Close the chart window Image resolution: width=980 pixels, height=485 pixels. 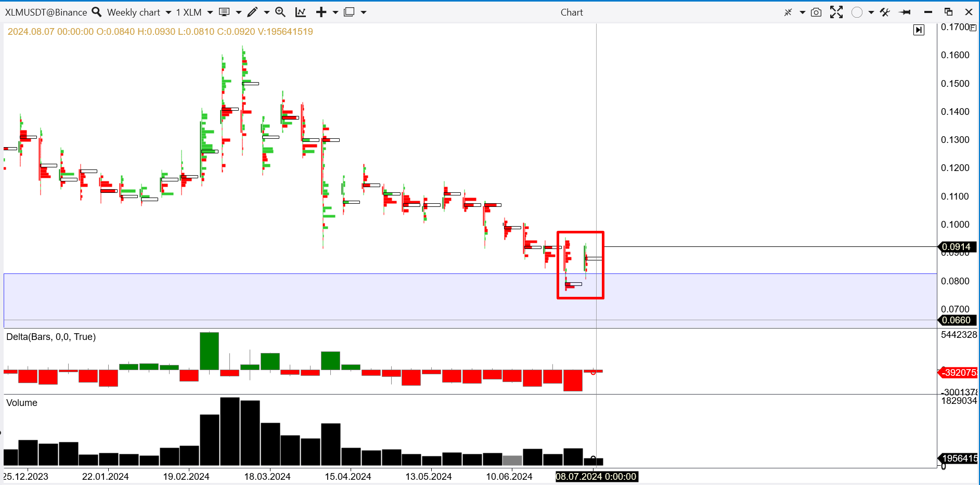pyautogui.click(x=969, y=12)
